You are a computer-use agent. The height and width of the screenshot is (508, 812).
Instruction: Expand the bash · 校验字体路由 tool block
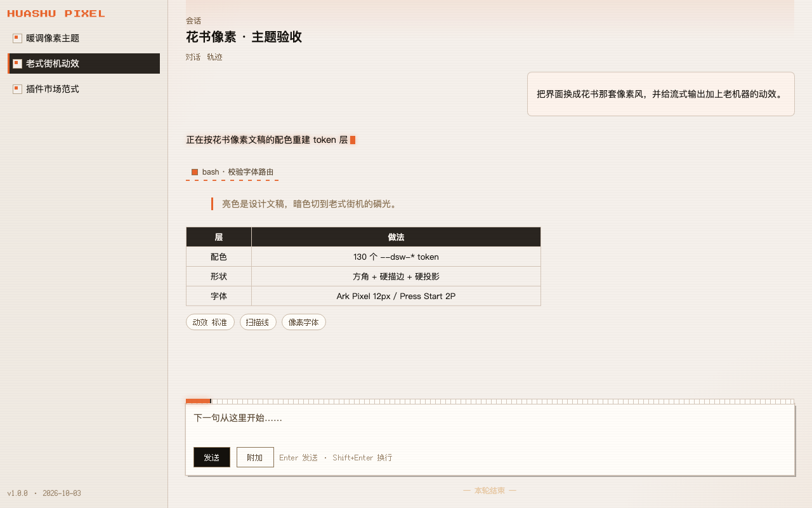[232, 172]
